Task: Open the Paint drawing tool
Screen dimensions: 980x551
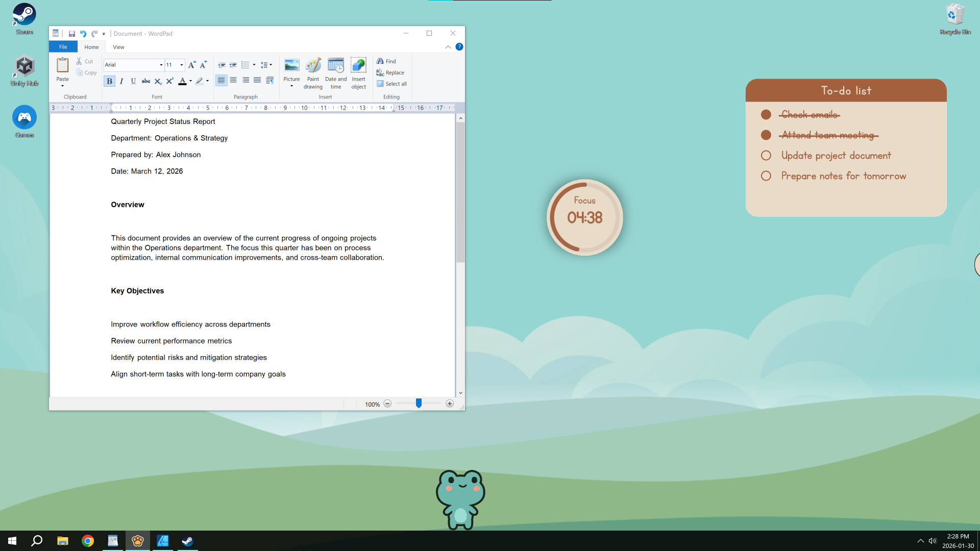Action: tap(313, 71)
